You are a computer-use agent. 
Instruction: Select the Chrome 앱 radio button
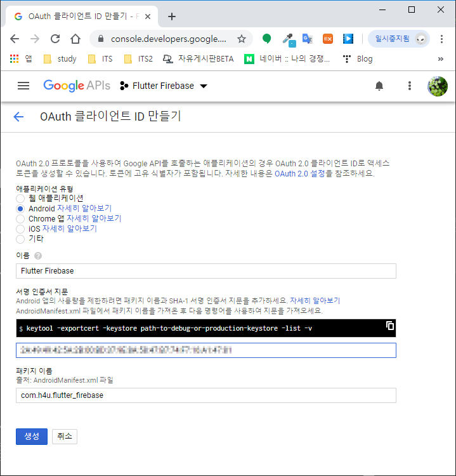click(x=20, y=219)
